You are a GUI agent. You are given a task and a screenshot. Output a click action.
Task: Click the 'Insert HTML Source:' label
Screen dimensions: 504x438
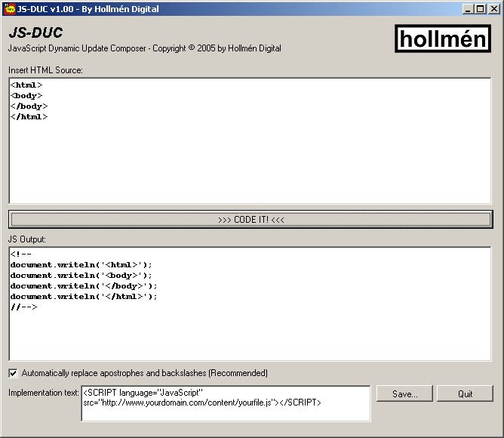(45, 70)
